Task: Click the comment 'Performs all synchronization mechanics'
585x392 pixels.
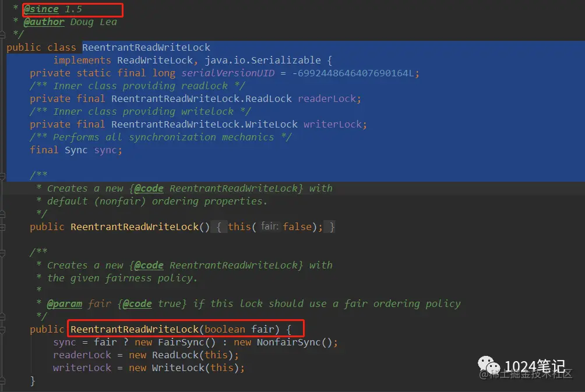Action: tap(163, 137)
